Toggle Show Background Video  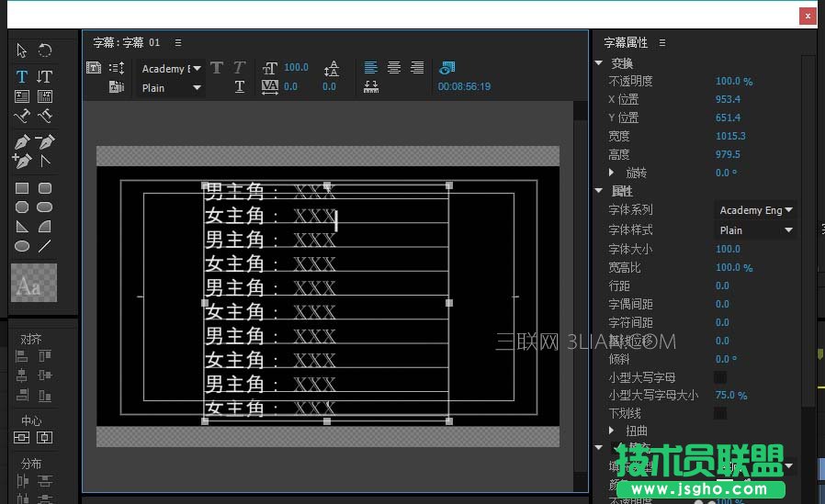coord(446,68)
